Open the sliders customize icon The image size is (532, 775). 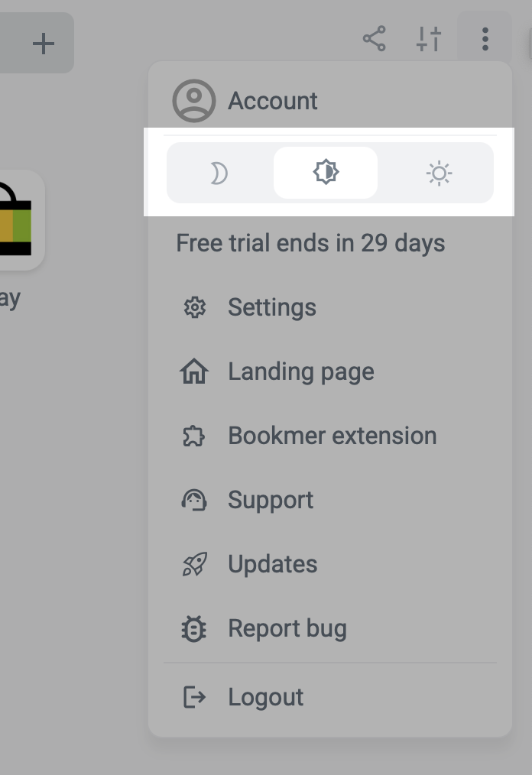point(429,39)
